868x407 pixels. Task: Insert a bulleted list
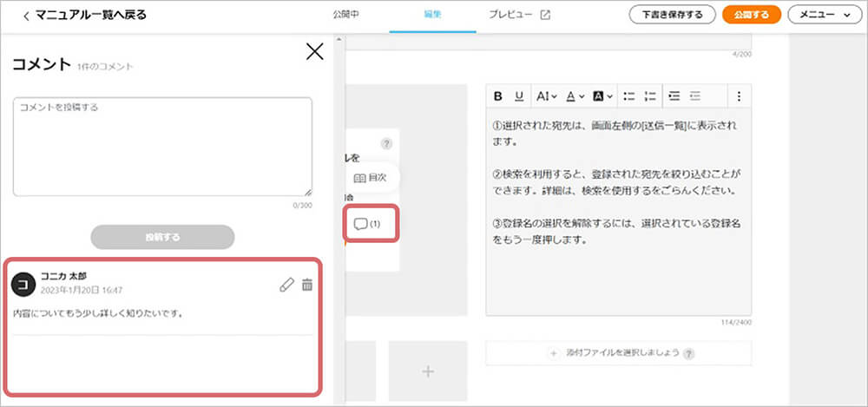point(629,96)
